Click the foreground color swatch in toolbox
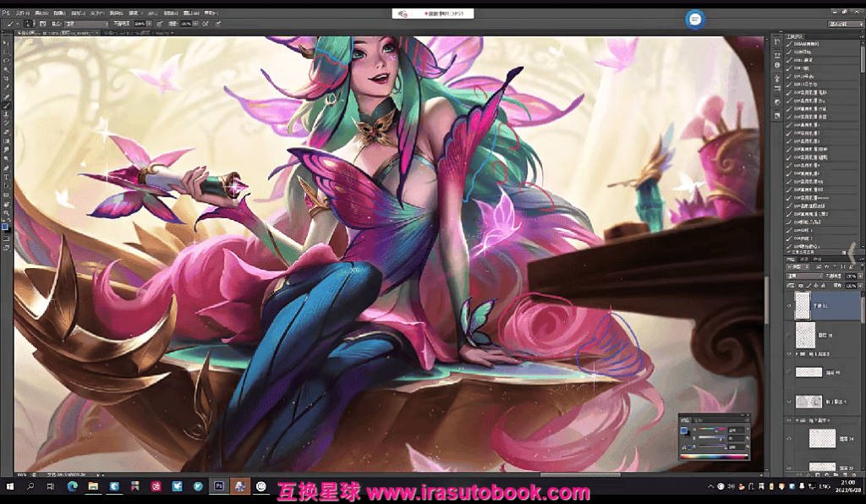The image size is (866, 504). pos(4,227)
